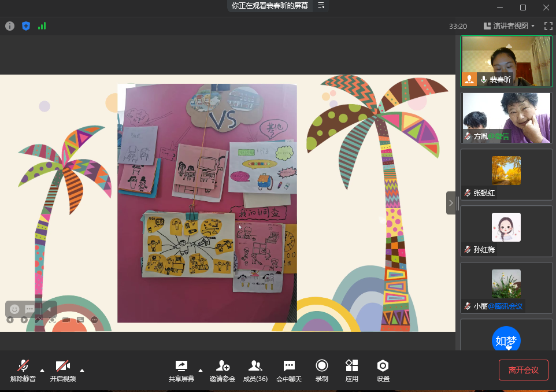
Task: Click the meeting info icon
Action: click(10, 26)
